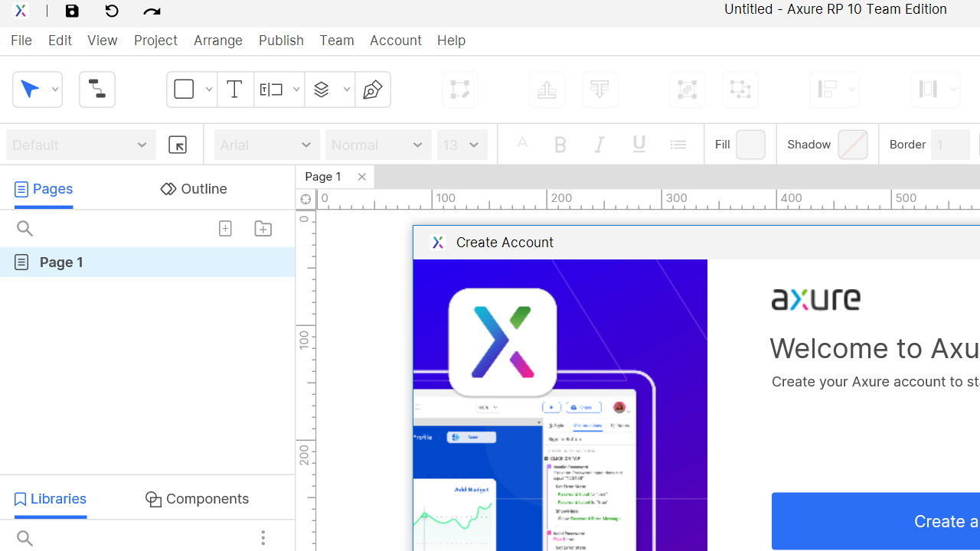
Task: Click the Save icon in title bar
Action: pos(72,11)
